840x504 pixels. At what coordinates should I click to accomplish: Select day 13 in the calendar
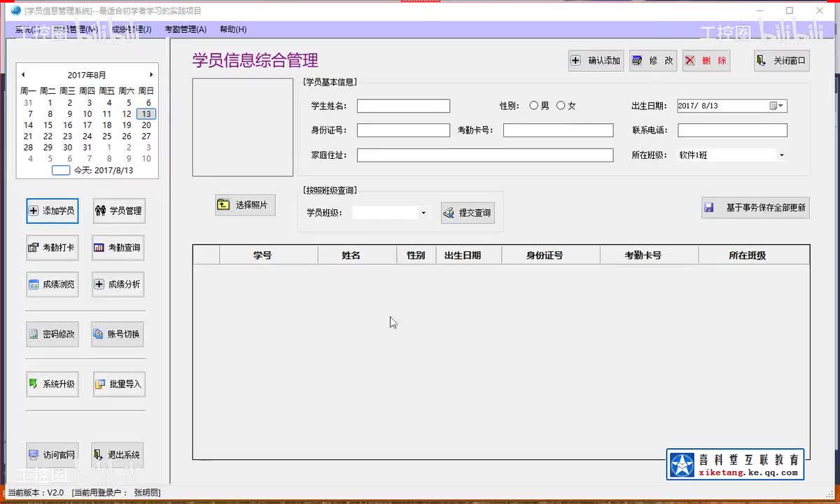tap(146, 113)
